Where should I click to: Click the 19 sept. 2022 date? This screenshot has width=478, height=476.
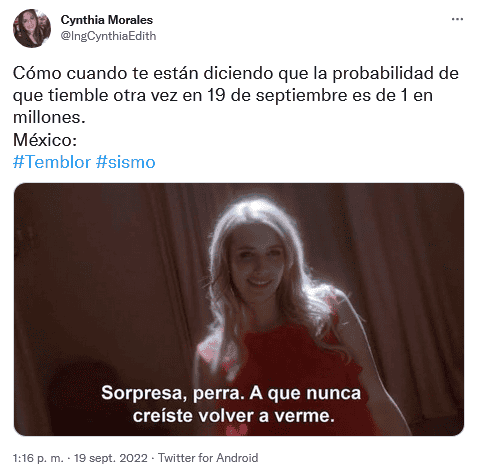111,458
